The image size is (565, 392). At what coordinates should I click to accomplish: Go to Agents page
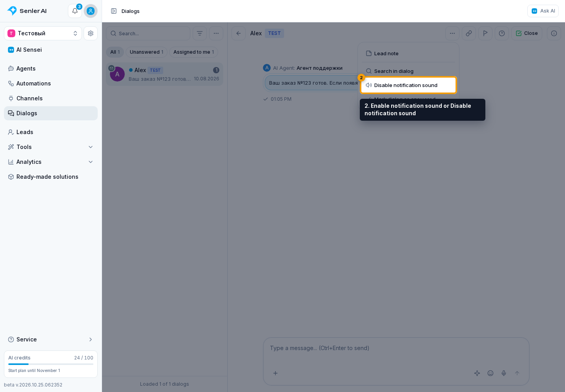(x=51, y=69)
